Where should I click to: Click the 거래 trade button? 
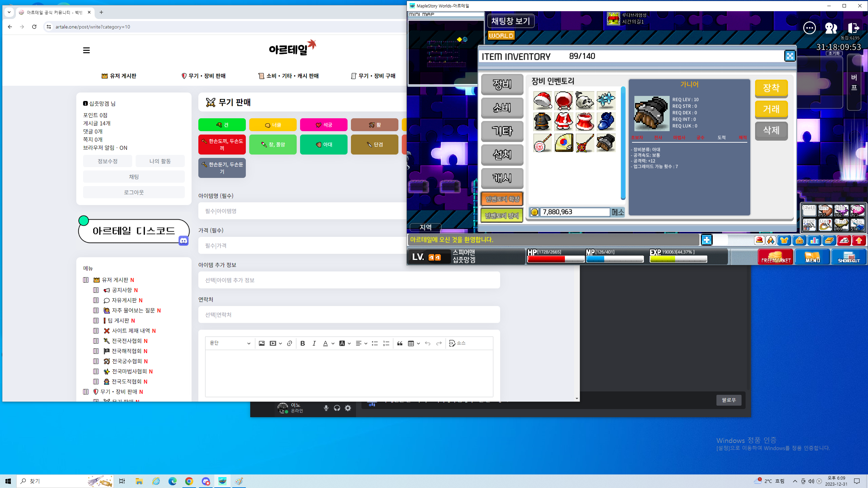771,109
